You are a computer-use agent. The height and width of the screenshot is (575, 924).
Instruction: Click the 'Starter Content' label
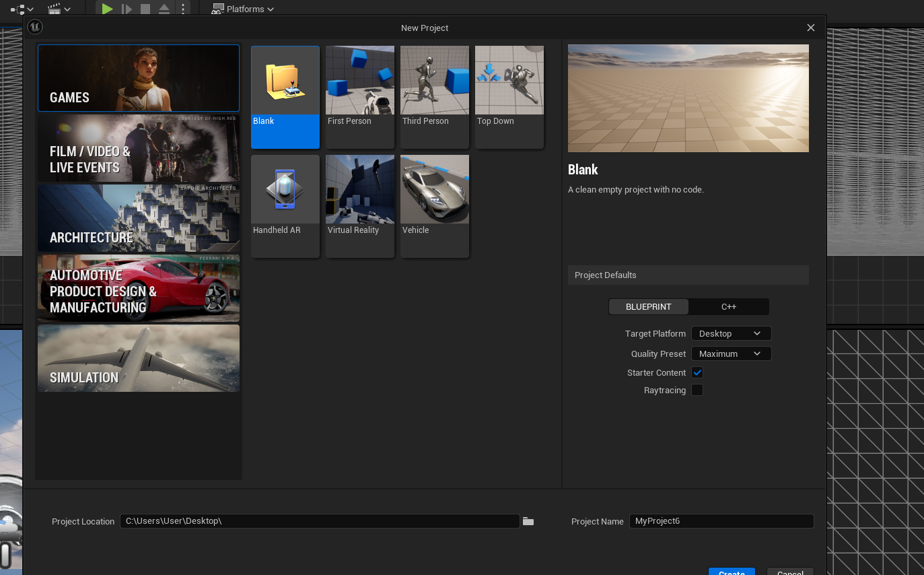pyautogui.click(x=657, y=372)
